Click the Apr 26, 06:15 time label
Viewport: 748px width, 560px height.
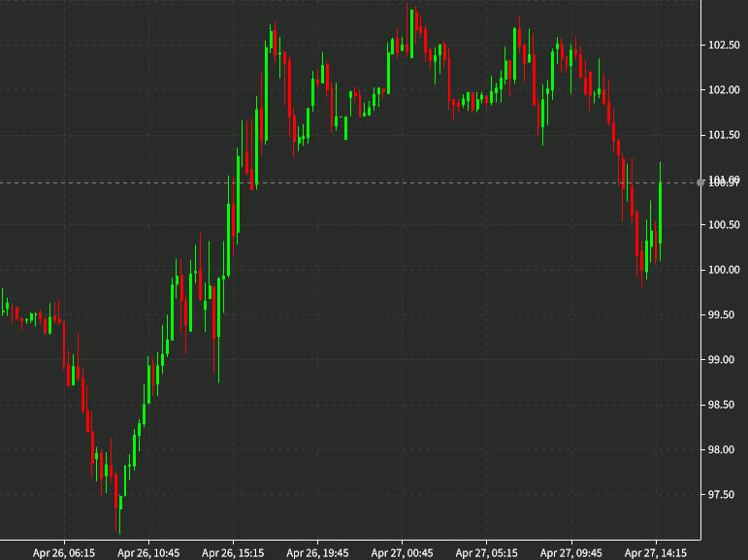64,553
